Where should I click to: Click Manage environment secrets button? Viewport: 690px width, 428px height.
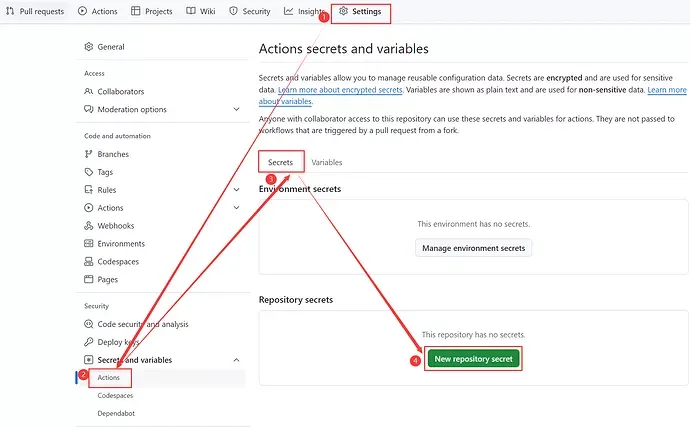click(x=473, y=248)
